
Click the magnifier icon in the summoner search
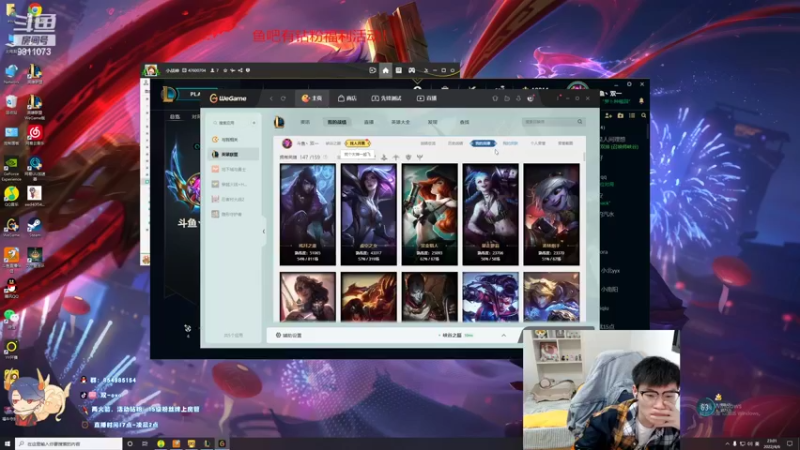point(580,122)
